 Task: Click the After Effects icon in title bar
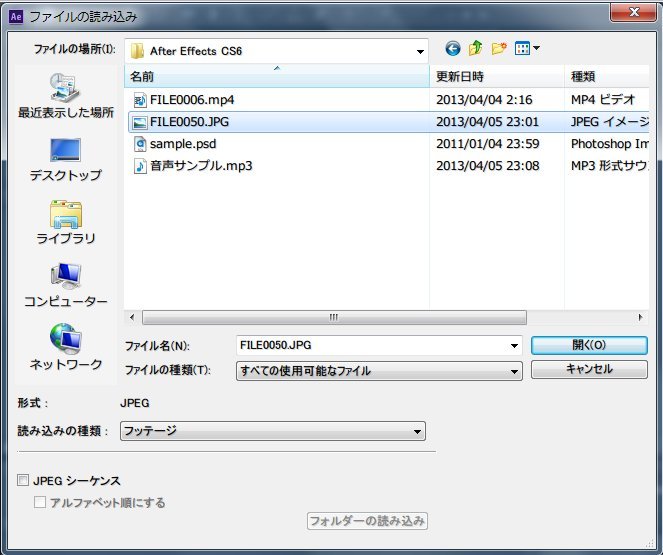[16, 17]
